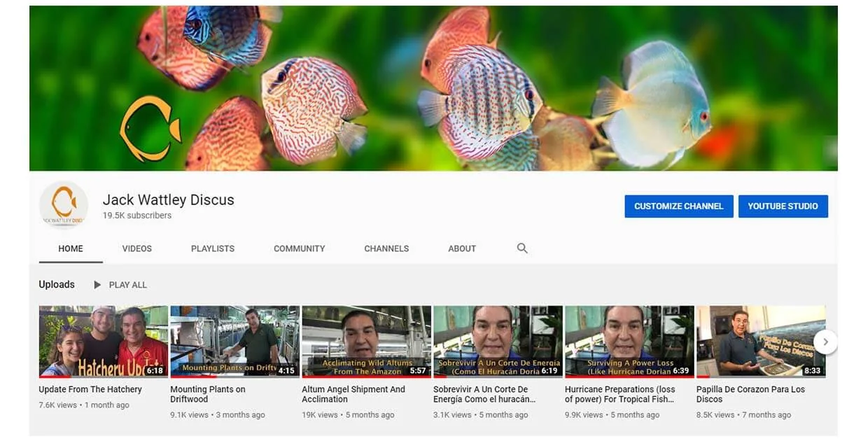Image resolution: width=868 pixels, height=441 pixels.
Task: Open Sobrevivir A Un Corte video thumbnail
Action: 498,342
